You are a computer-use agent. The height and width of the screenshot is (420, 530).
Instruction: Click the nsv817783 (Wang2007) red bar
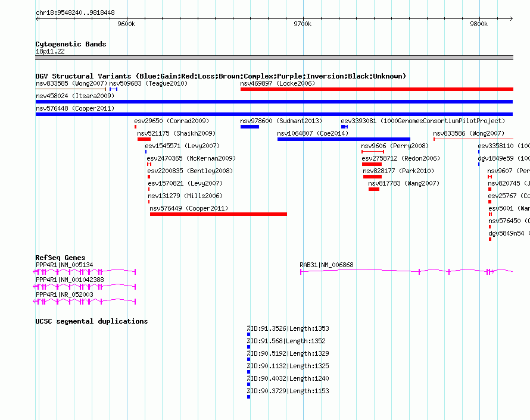(x=374, y=189)
